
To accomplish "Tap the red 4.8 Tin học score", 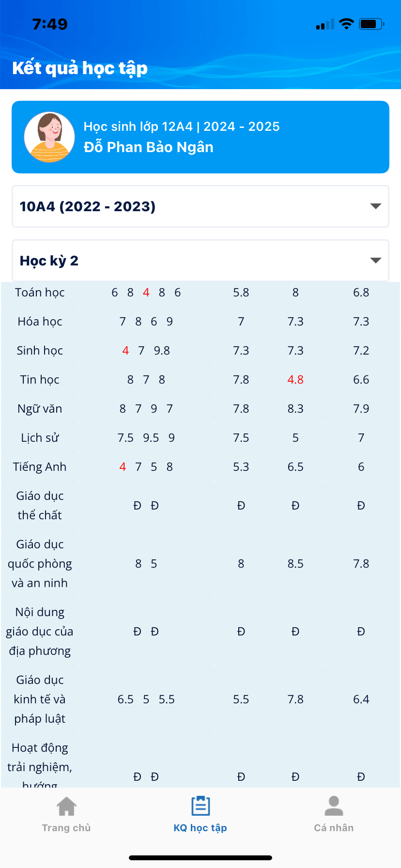I will click(x=295, y=380).
